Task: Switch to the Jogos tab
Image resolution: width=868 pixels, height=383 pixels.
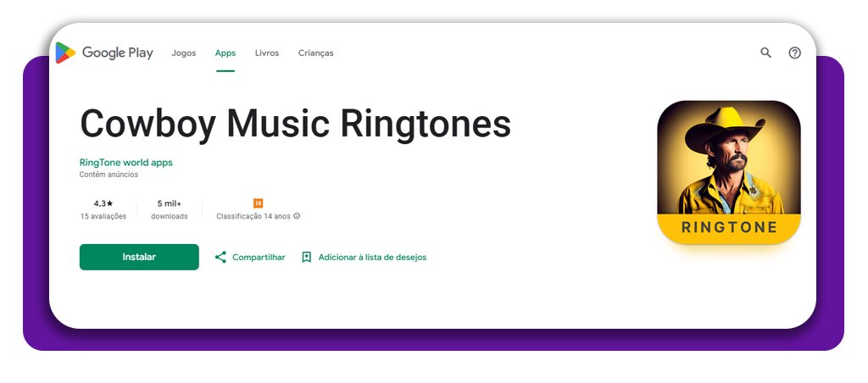Action: tap(183, 53)
